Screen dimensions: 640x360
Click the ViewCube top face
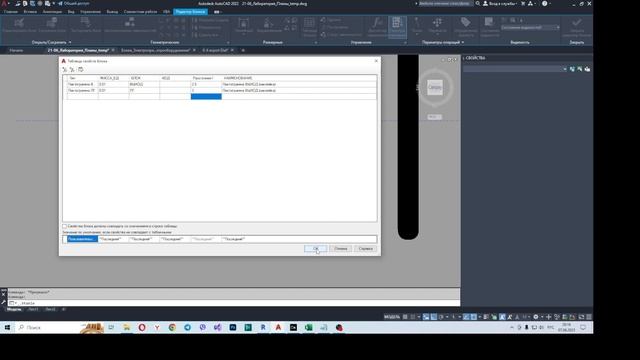[435, 87]
